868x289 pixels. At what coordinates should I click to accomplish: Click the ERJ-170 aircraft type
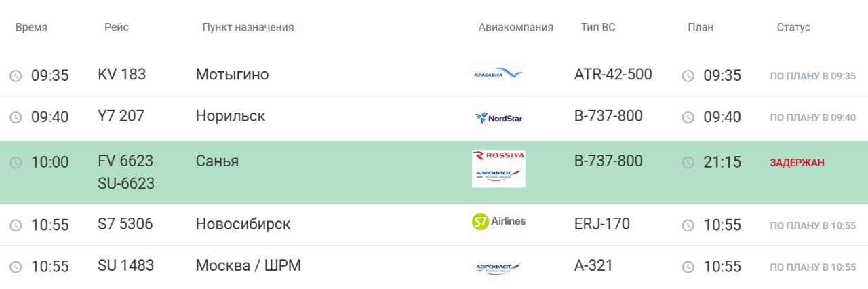click(601, 223)
